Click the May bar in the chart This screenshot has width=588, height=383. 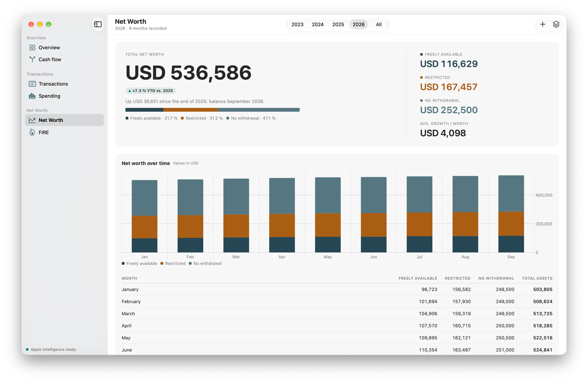[328, 215]
